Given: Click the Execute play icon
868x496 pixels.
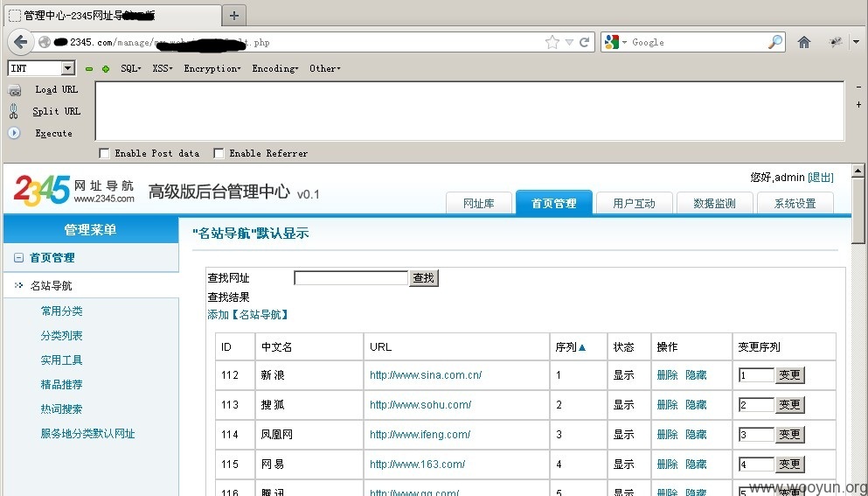Looking at the screenshot, I should (x=14, y=133).
